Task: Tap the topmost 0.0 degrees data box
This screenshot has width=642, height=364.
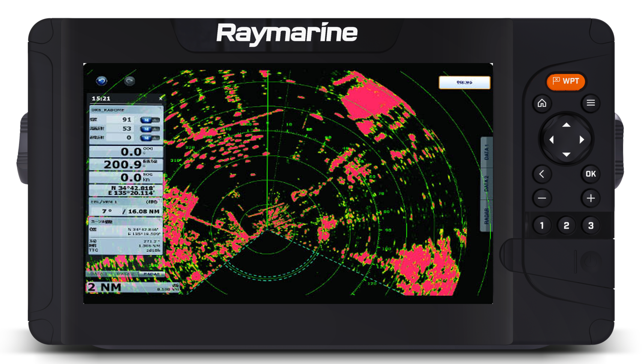Action: pyautogui.click(x=126, y=152)
